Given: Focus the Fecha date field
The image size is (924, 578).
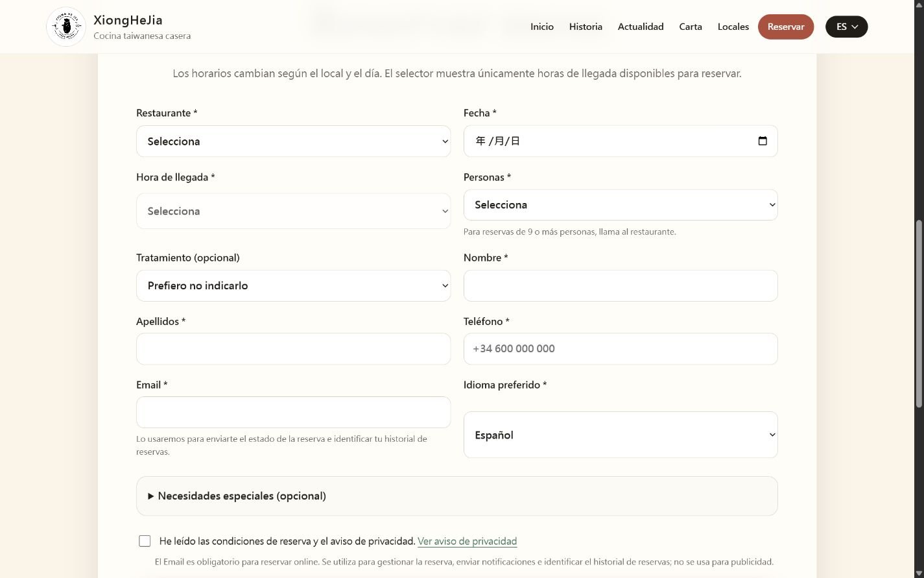Looking at the screenshot, I should tap(621, 141).
